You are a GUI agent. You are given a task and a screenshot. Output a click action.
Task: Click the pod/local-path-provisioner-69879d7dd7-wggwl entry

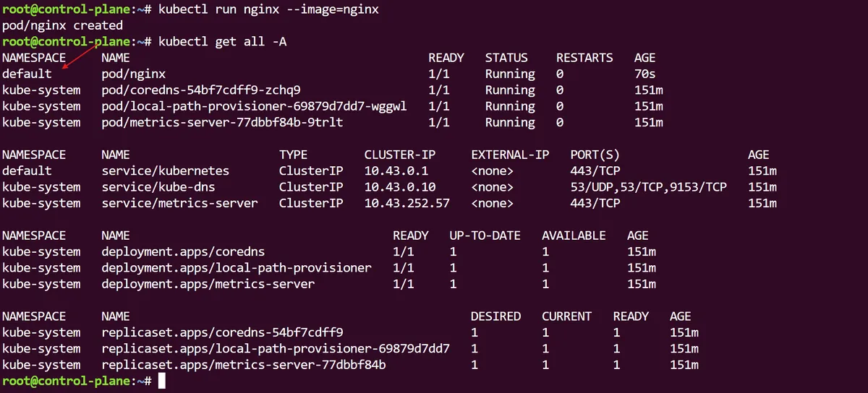(254, 106)
